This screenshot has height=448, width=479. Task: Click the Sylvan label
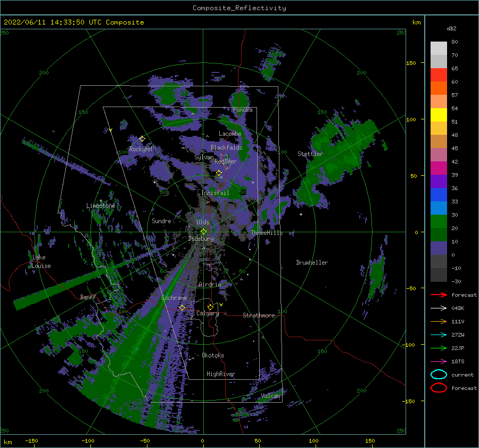(204, 157)
